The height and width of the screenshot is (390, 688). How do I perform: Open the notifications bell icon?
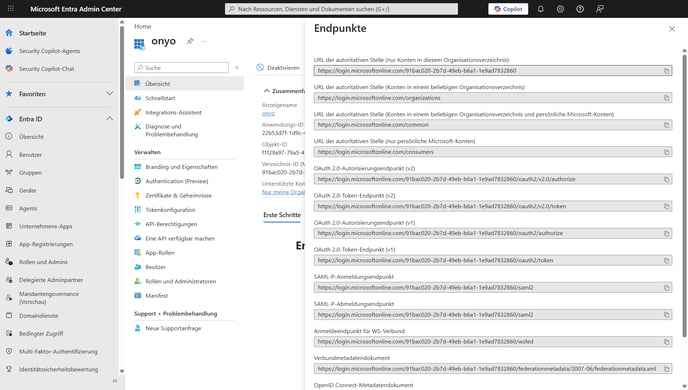point(541,9)
